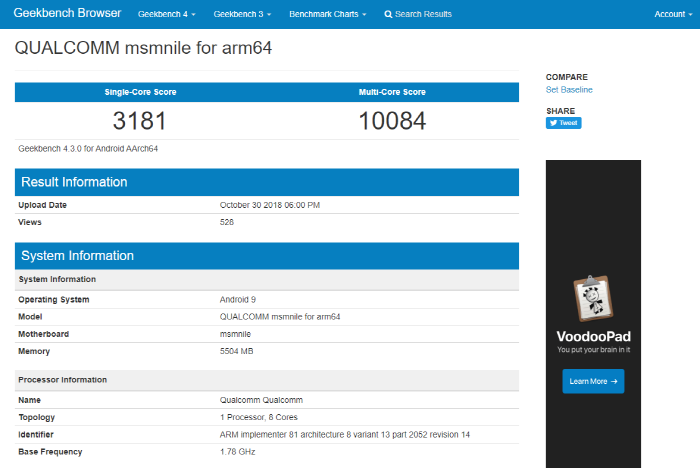This screenshot has height=468, width=700.
Task: Open the Geekbench Browser home link
Action: coord(67,13)
